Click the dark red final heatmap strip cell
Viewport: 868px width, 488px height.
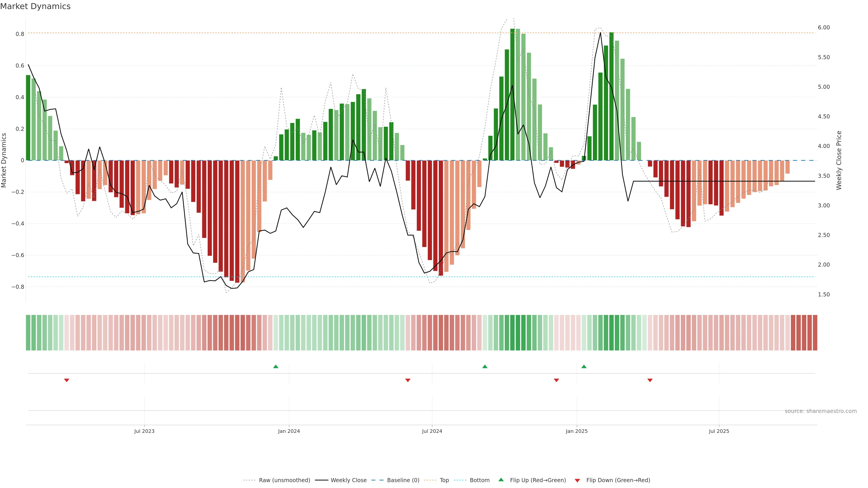(815, 333)
